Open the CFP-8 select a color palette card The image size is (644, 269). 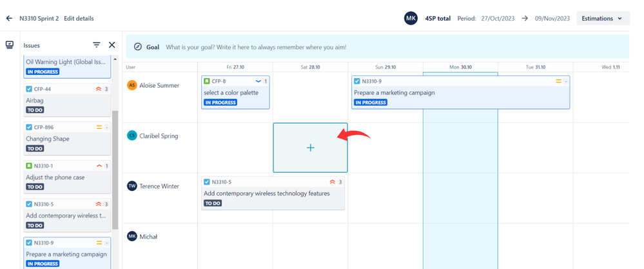[x=235, y=92]
